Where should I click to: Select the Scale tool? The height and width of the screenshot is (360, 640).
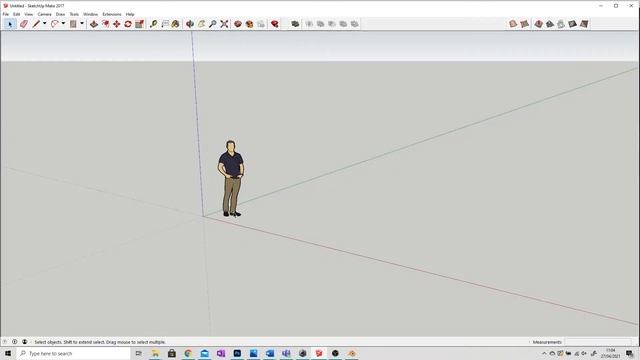coord(139,24)
